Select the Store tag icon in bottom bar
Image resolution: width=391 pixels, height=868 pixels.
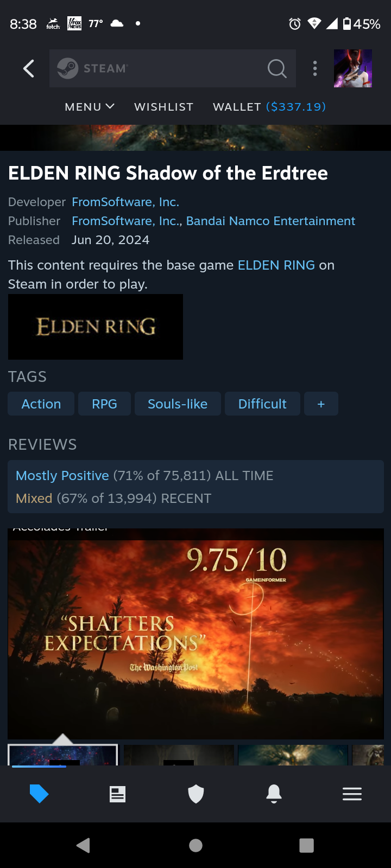39,794
